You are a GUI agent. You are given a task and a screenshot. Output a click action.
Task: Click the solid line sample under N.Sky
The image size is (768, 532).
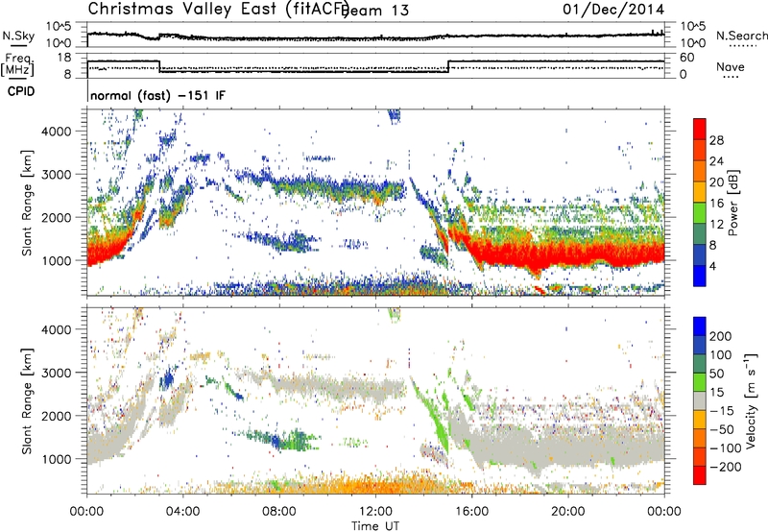[18, 45]
